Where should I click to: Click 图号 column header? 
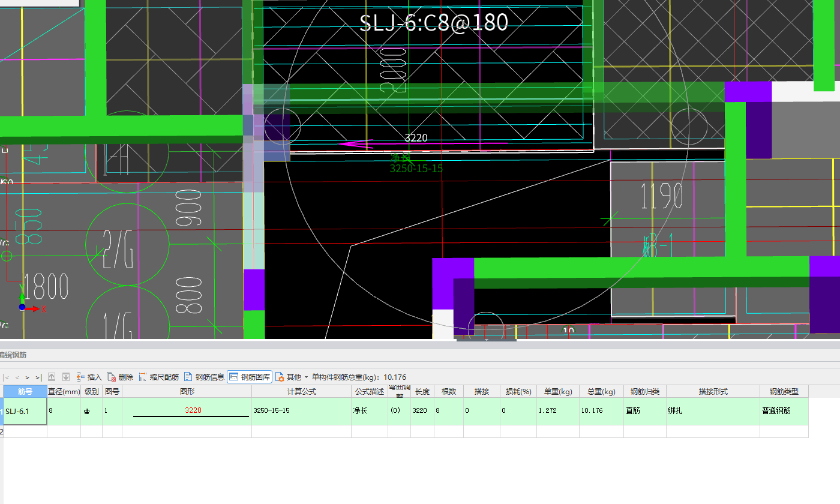pyautogui.click(x=112, y=391)
